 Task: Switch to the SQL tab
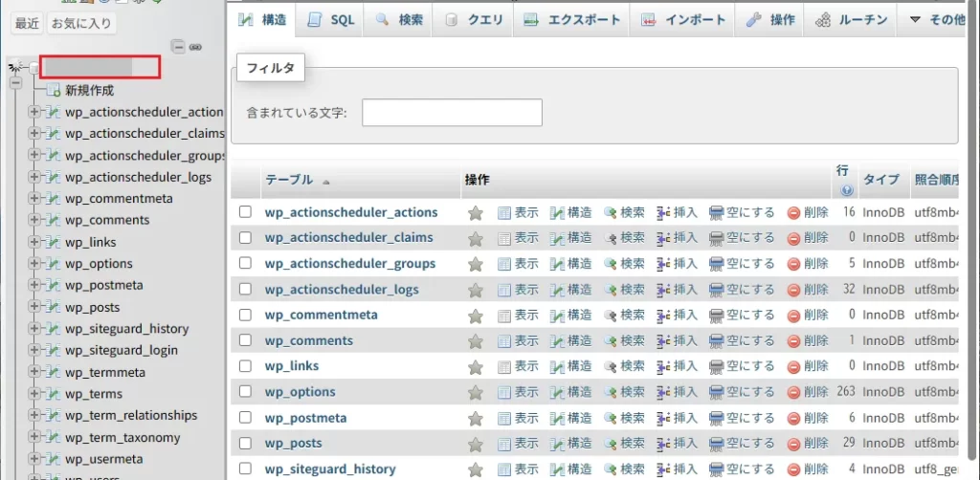click(x=332, y=20)
